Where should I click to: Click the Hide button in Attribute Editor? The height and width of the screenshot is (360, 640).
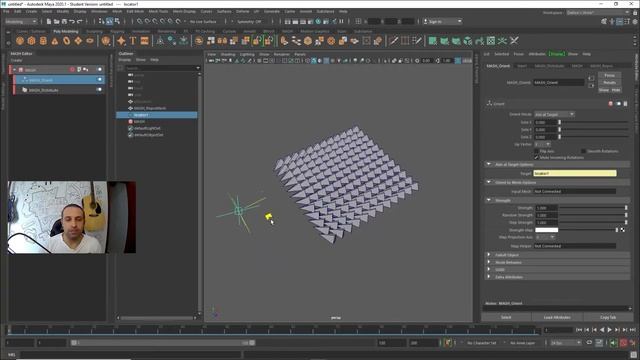pos(616,90)
